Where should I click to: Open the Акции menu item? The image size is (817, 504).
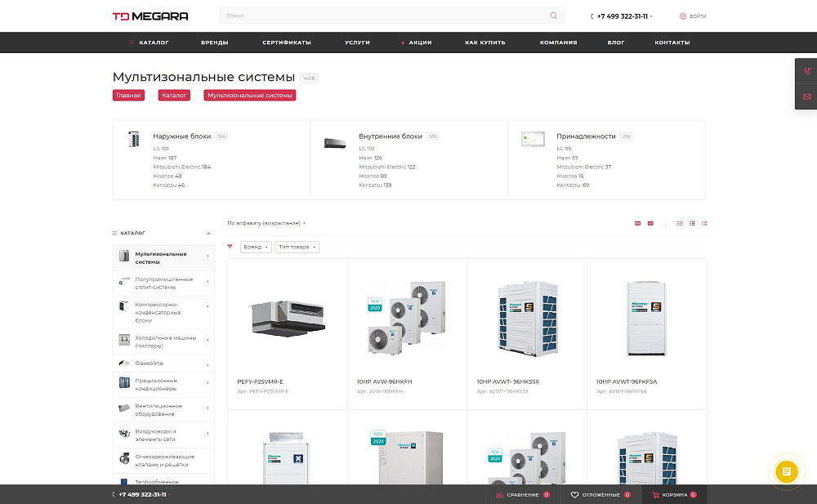point(417,42)
